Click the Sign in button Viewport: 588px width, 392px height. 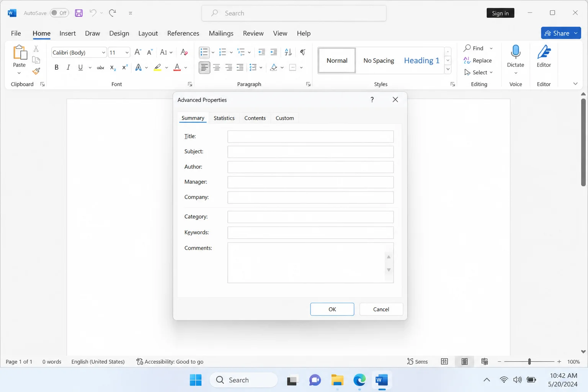pyautogui.click(x=500, y=13)
